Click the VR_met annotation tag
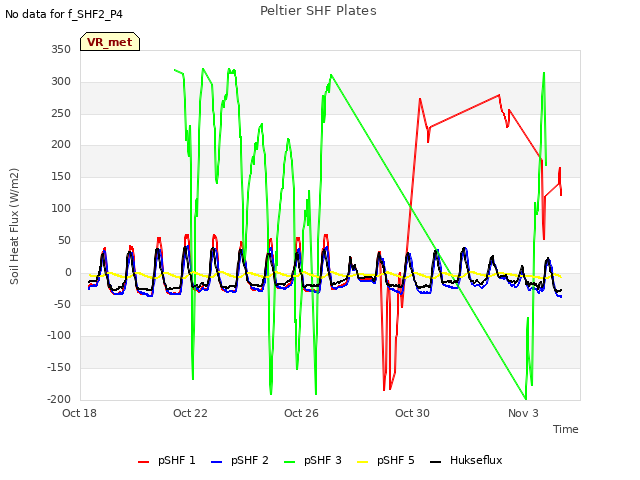Viewport: 640px width, 480px height. [x=110, y=42]
